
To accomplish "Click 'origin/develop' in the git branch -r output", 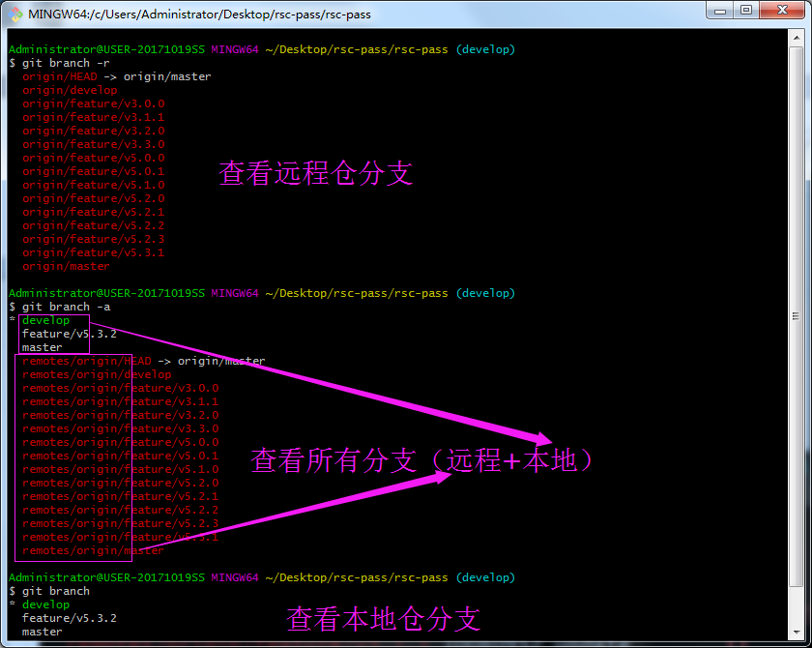I will tap(70, 90).
